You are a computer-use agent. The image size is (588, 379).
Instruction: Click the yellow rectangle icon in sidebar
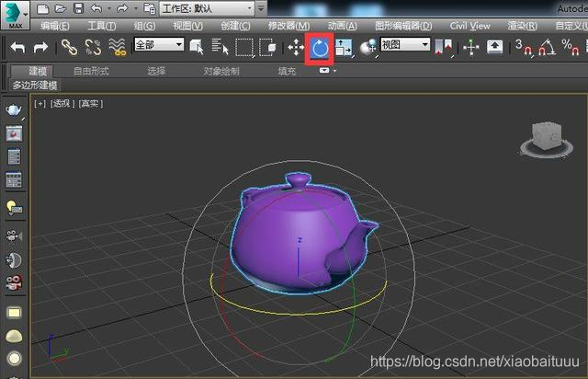tap(14, 313)
